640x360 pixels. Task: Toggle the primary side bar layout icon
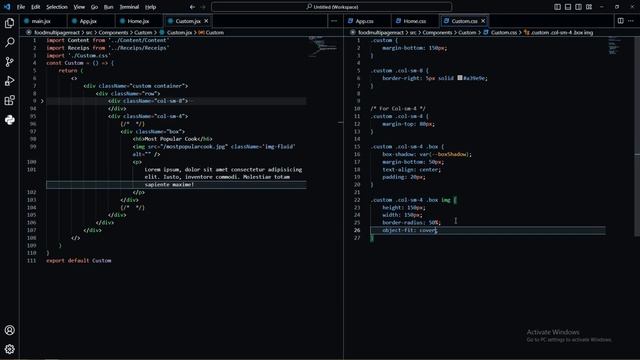pos(557,7)
